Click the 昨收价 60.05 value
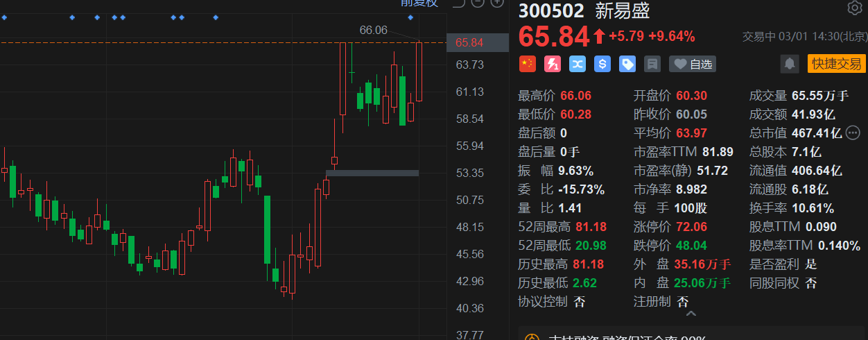 (692, 114)
